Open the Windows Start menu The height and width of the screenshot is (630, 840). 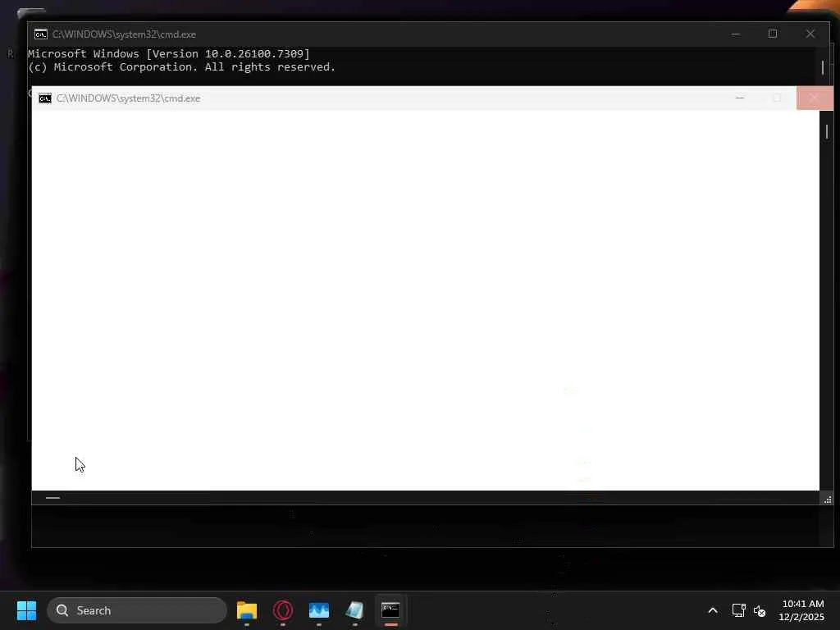tap(26, 610)
